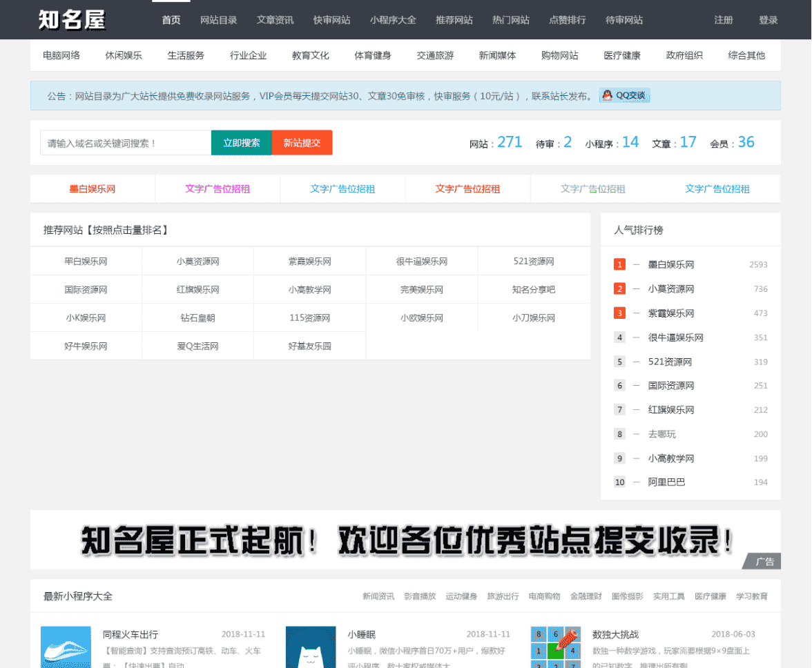Choose the 医疗健康 category

pyautogui.click(x=621, y=55)
